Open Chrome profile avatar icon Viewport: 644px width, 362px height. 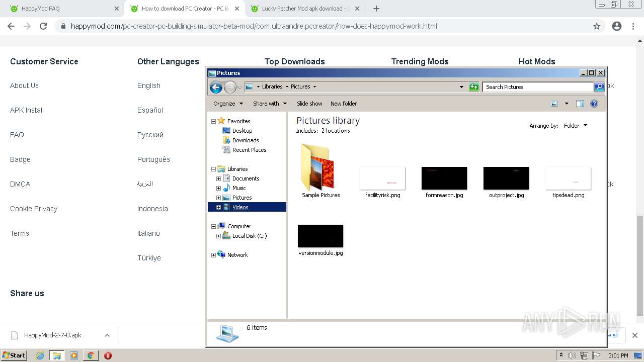[617, 26]
